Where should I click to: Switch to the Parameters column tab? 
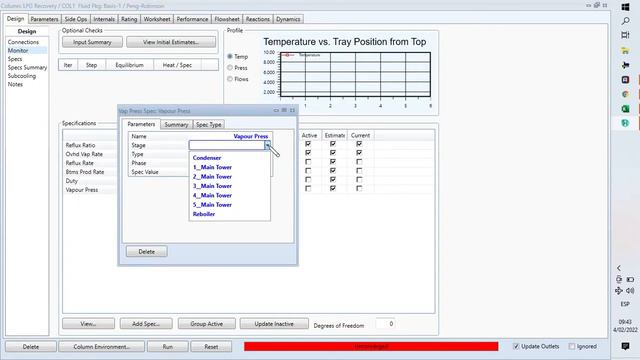[x=44, y=19]
